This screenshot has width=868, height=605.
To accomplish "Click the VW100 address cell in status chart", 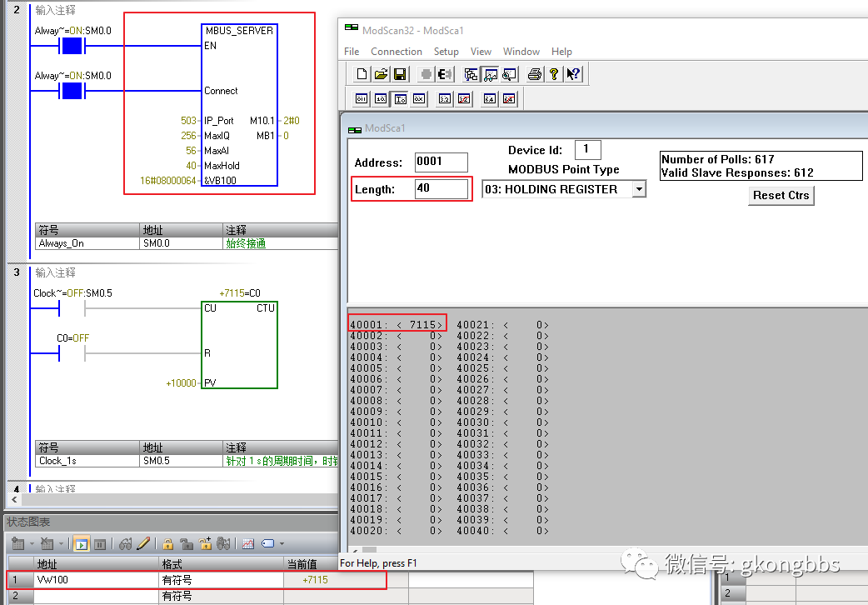I will 97,579.
